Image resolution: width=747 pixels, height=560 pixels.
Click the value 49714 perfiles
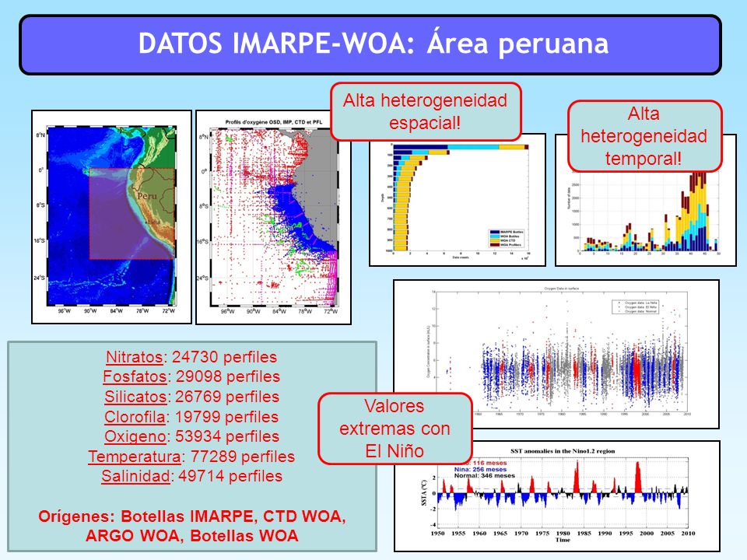click(230, 476)
